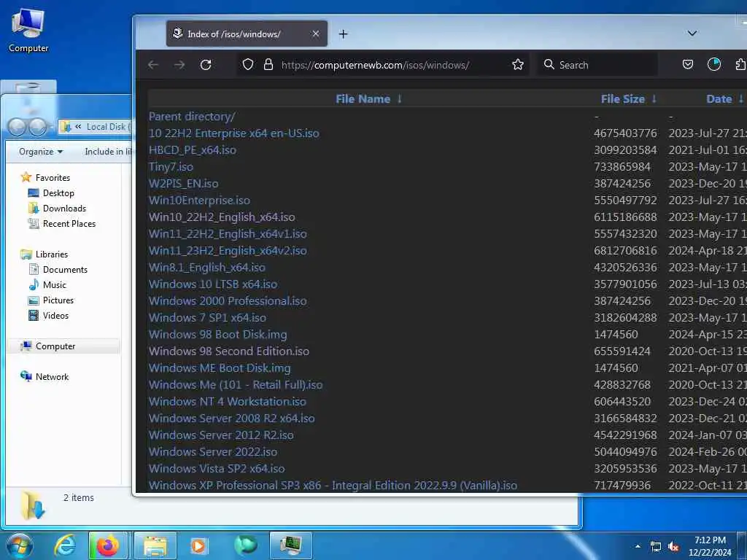Open the Pocket save icon in toolbar
Image resolution: width=747 pixels, height=560 pixels.
687,64
